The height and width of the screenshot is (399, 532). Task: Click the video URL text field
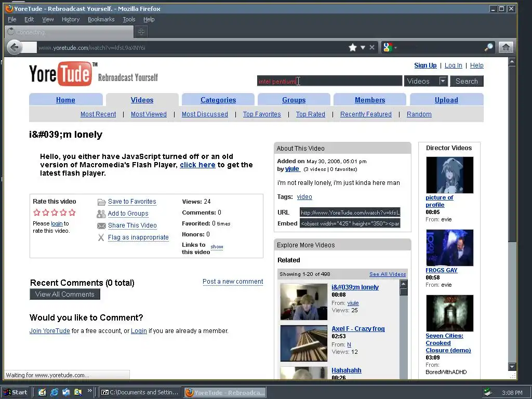350,212
